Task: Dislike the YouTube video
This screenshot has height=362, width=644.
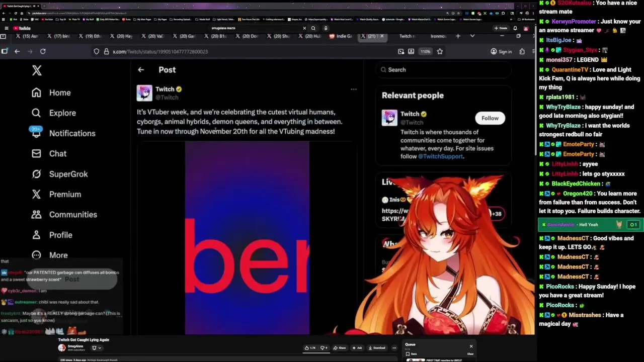Action: click(x=325, y=348)
